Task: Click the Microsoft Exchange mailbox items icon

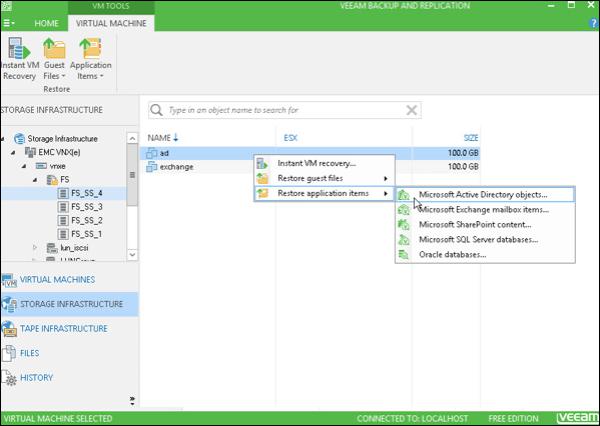Action: [404, 210]
